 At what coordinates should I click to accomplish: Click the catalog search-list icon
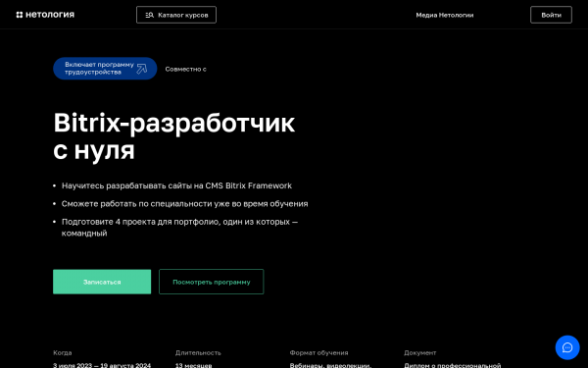pyautogui.click(x=149, y=15)
